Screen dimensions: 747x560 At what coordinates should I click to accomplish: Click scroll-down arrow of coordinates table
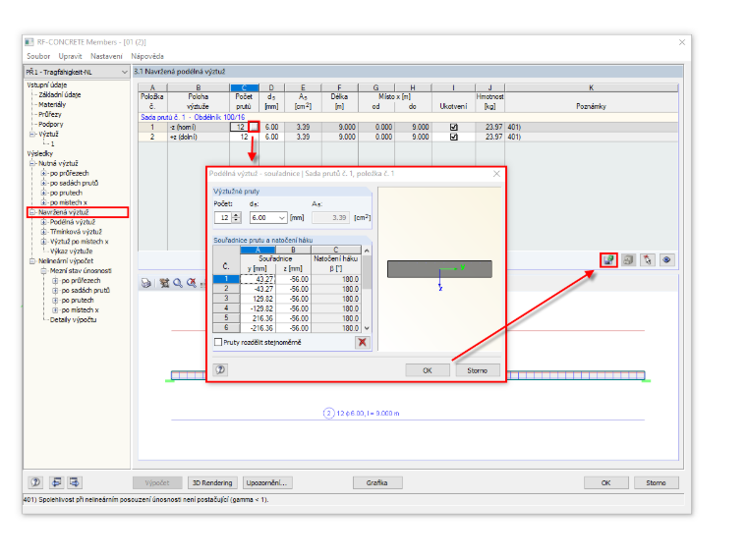367,328
